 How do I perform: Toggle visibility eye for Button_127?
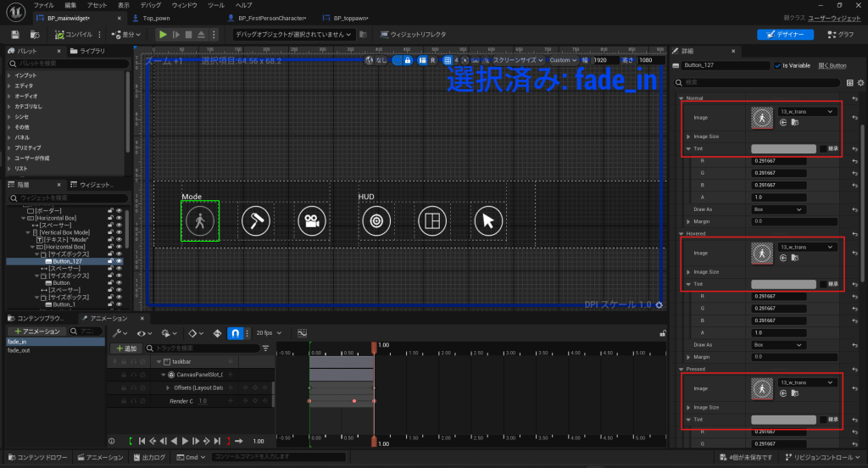(120, 261)
